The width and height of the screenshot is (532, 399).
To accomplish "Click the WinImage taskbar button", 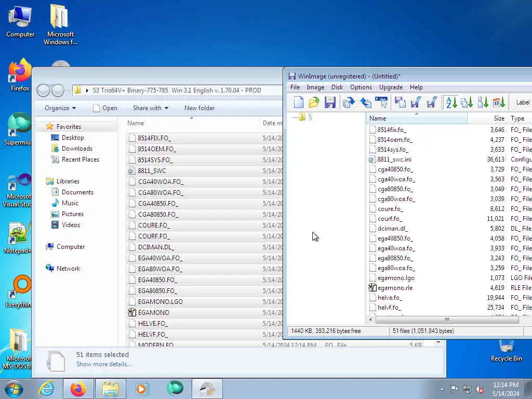I will pos(207,389).
